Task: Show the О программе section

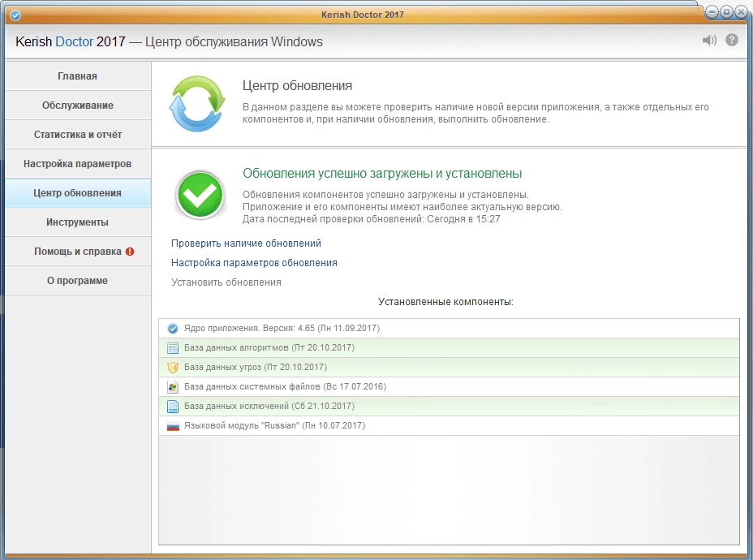Action: [x=78, y=281]
